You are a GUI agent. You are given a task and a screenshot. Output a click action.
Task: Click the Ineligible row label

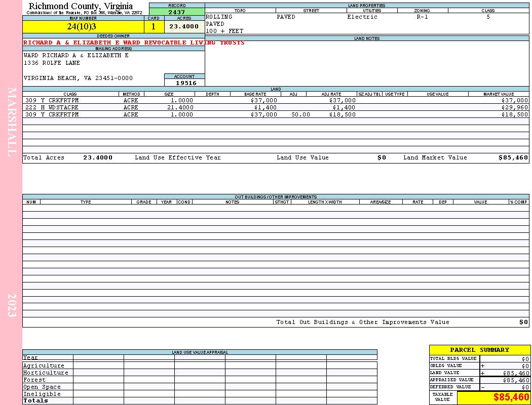(x=42, y=394)
